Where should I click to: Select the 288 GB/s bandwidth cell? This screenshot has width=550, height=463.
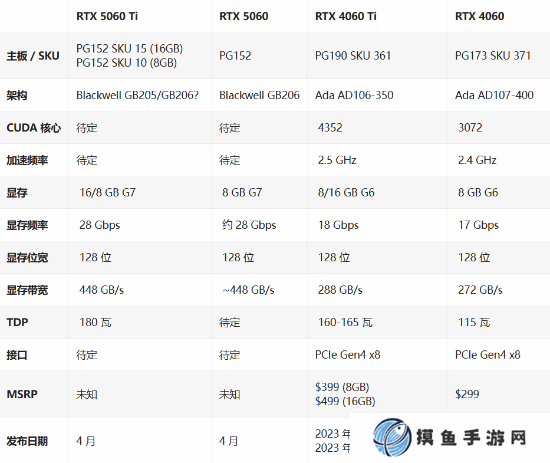340,290
